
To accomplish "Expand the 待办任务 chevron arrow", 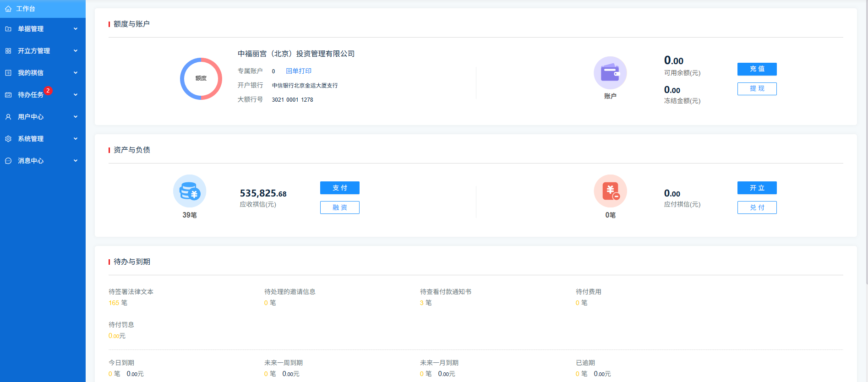I will 76,95.
